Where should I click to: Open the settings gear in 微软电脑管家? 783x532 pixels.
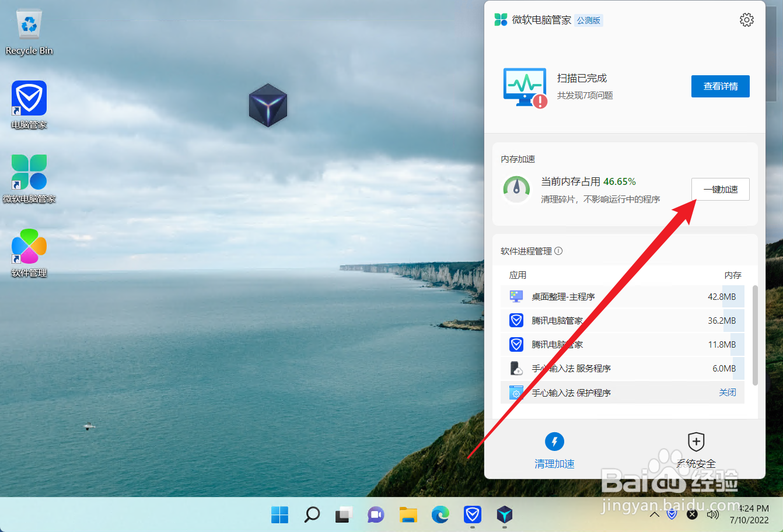(x=746, y=20)
